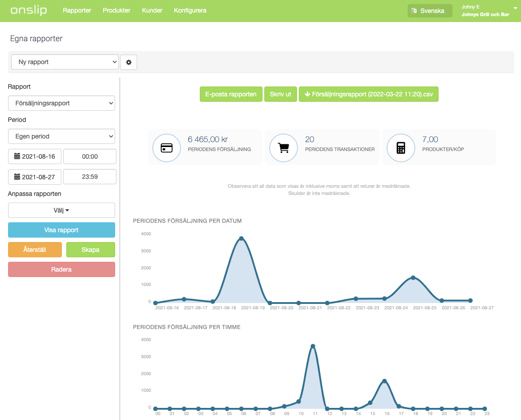Click the Svenska language flag icon
521x420 pixels.
click(x=413, y=11)
